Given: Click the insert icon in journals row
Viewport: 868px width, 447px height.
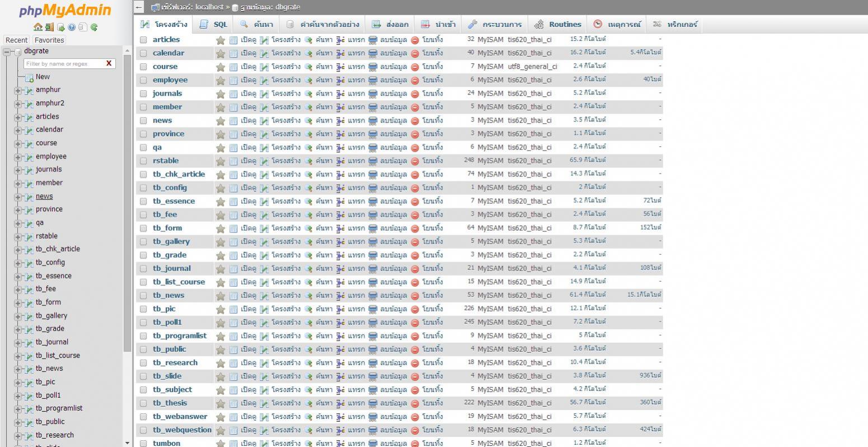Looking at the screenshot, I should coord(340,94).
